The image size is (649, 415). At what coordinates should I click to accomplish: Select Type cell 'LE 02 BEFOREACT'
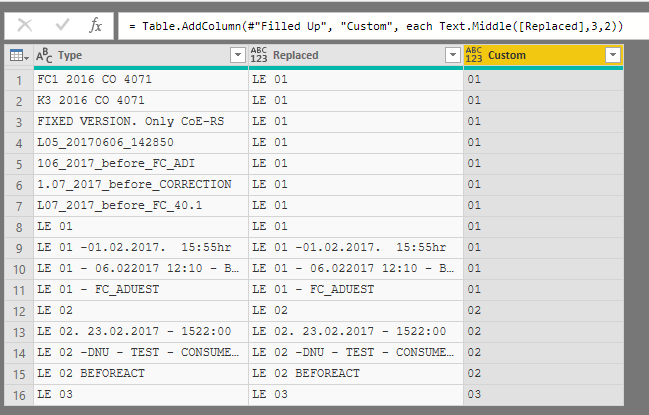tap(141, 374)
